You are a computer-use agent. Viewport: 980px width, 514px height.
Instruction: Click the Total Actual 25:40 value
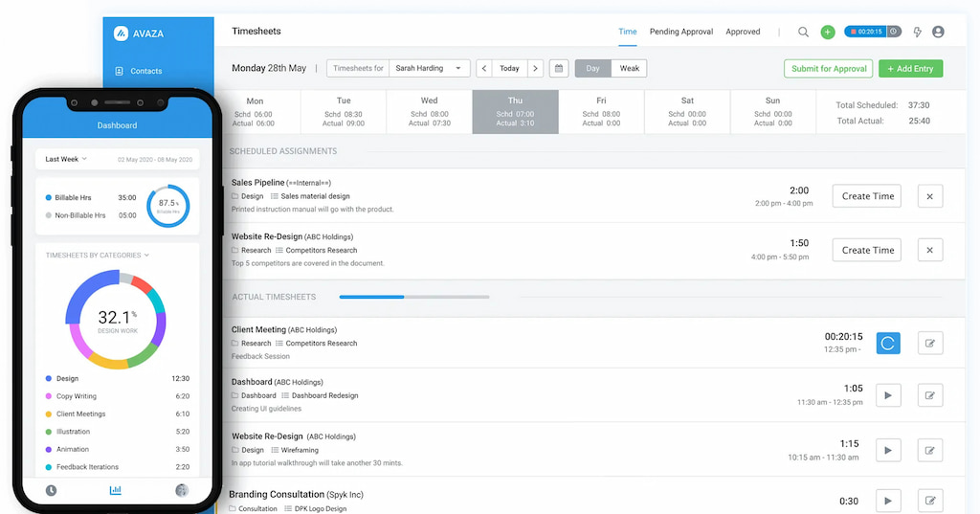(x=919, y=121)
